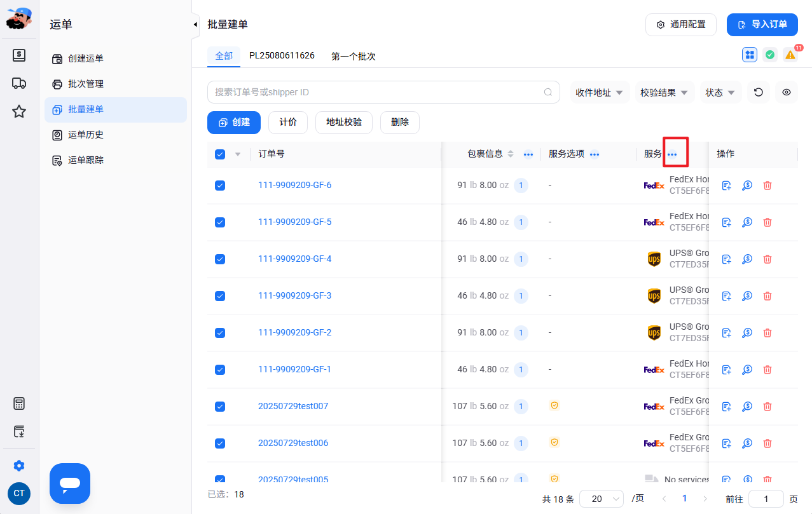Image resolution: width=812 pixels, height=514 pixels.
Task: Click the rate quote icon for 111-9909209-GF-4
Action: (747, 259)
